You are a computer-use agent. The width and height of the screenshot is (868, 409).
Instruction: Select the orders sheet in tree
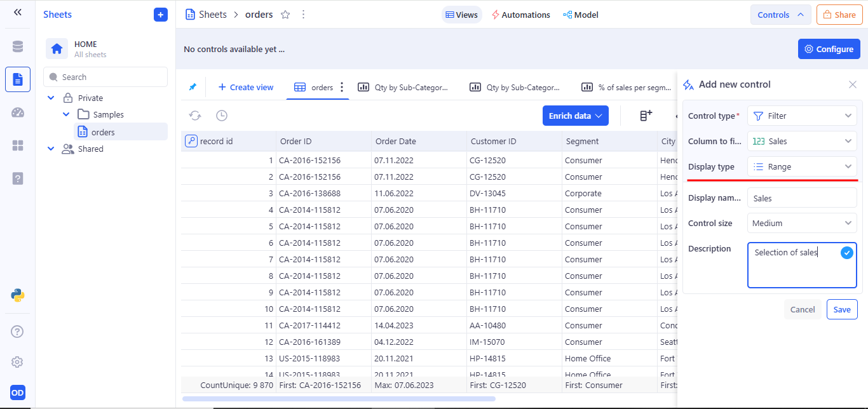click(119, 132)
